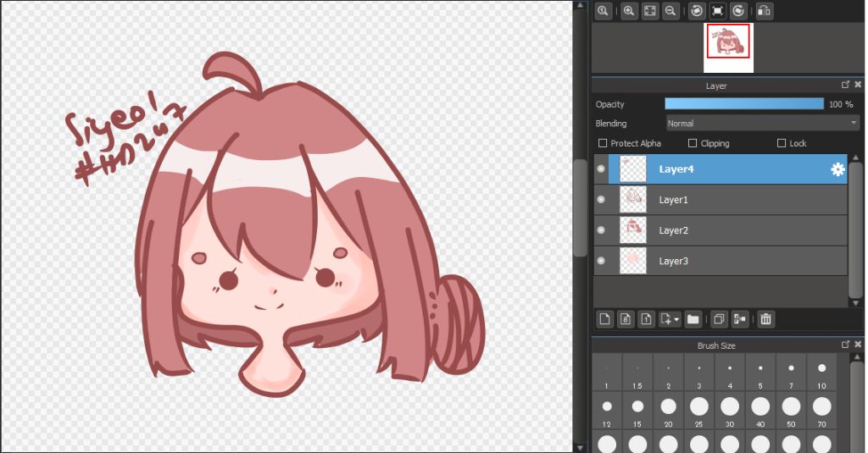
Task: Choose brush size 5
Action: 760,373
